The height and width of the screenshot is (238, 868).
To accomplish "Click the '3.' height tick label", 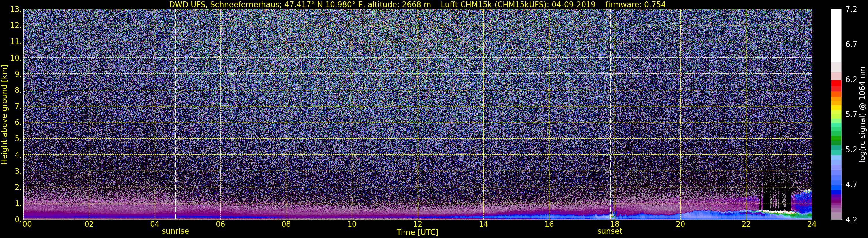I will 18,171.
